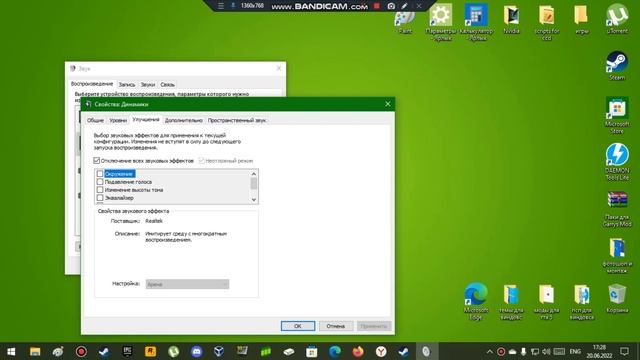Open 'Связь' tab in Звук window
Image resolution: width=640 pixels, height=360 pixels.
point(167,84)
